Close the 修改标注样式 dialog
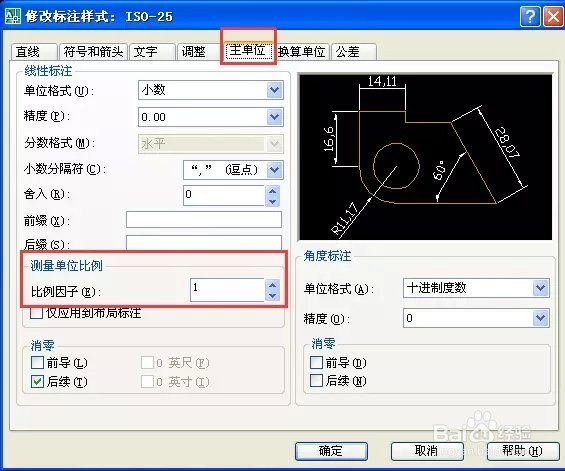565x471 pixels. click(x=553, y=17)
